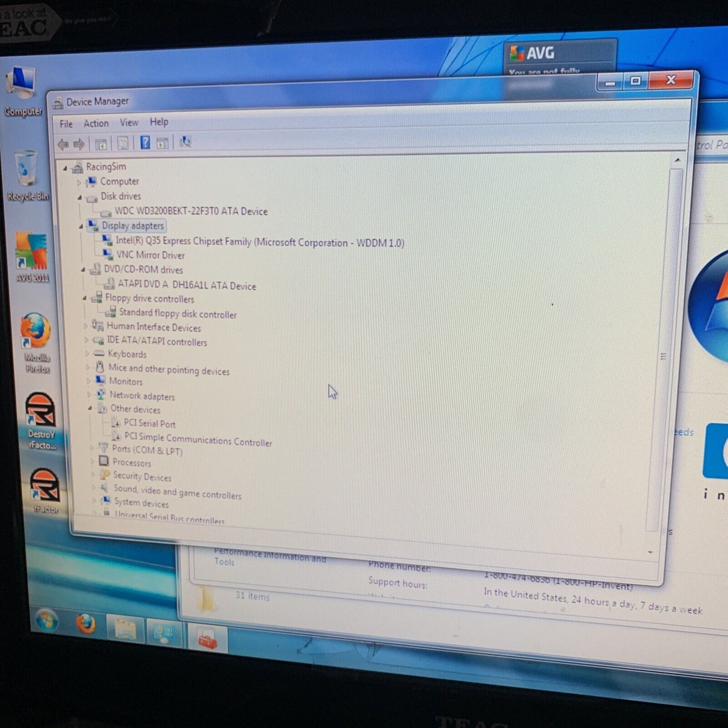Viewport: 728px width, 728px height.
Task: Select VNC Mirror Driver entry
Action: click(151, 255)
